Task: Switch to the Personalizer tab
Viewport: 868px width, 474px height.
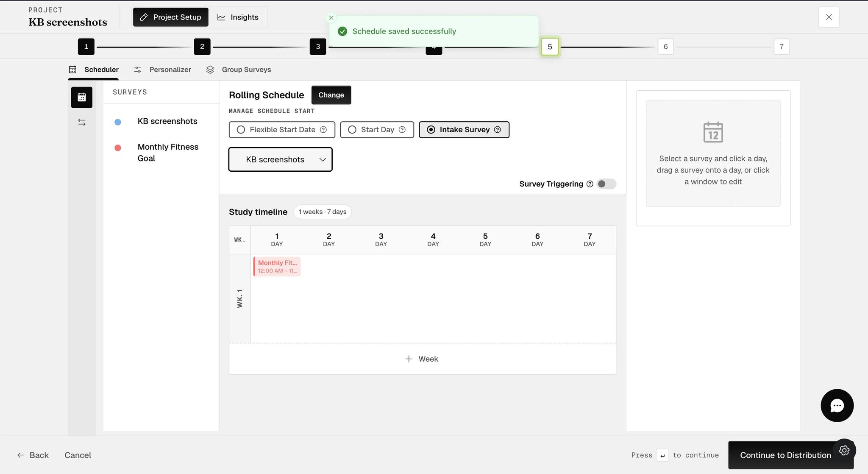Action: (x=162, y=70)
